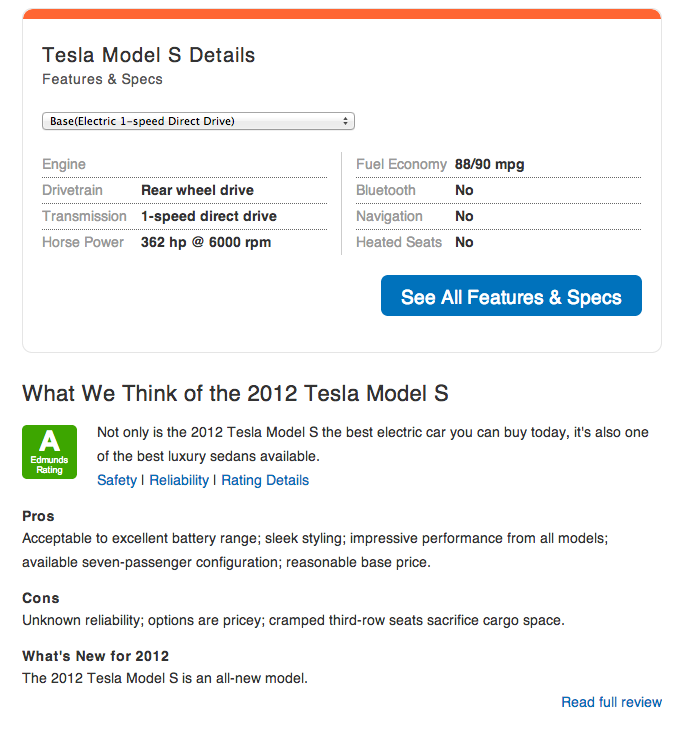The image size is (683, 733).
Task: Click Read full review link
Action: (611, 702)
